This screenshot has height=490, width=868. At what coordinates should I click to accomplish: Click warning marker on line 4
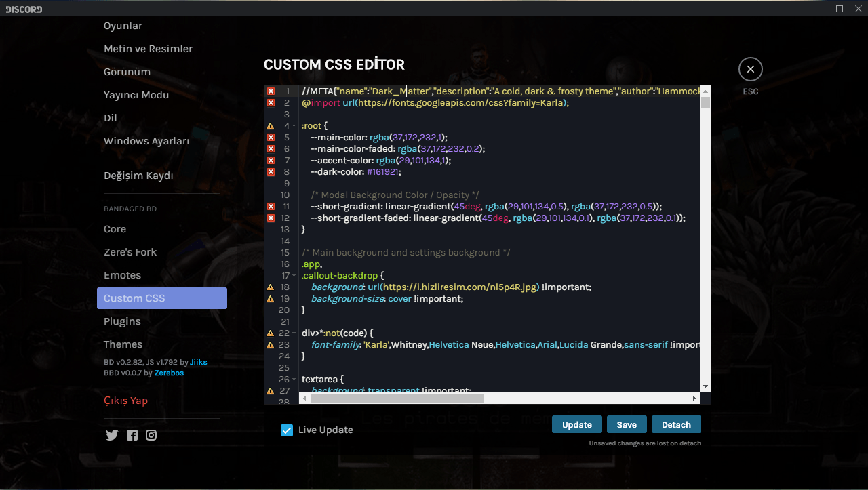click(271, 125)
